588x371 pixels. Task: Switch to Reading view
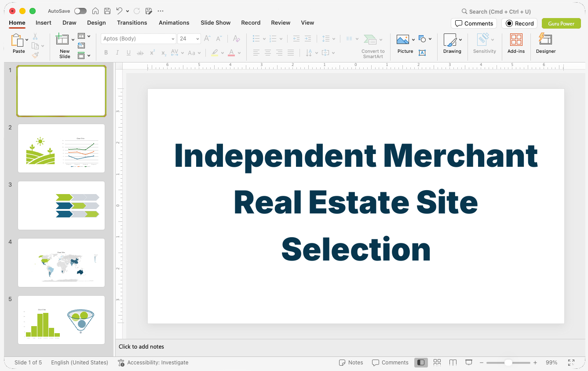click(453, 362)
